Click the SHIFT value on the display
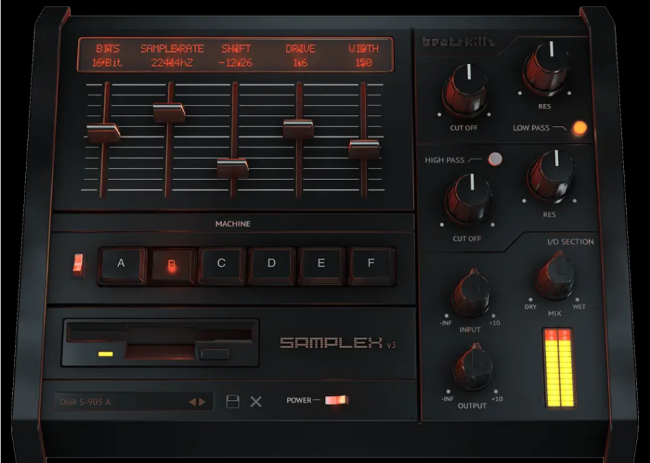 point(235,63)
